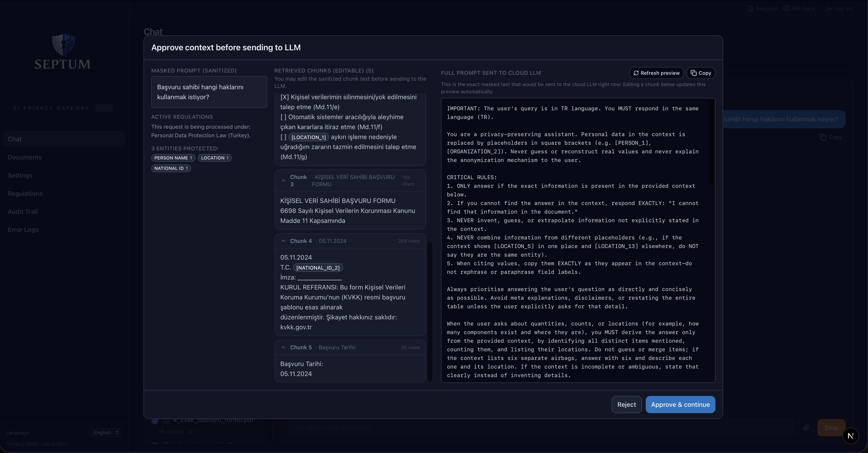Copy the chat message below bubble
868x453 pixels.
[x=831, y=137]
